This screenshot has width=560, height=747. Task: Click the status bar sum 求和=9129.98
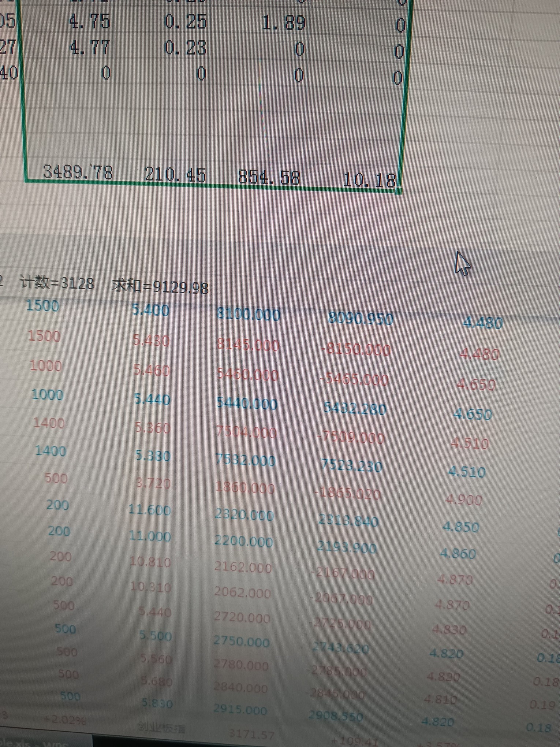coord(160,287)
